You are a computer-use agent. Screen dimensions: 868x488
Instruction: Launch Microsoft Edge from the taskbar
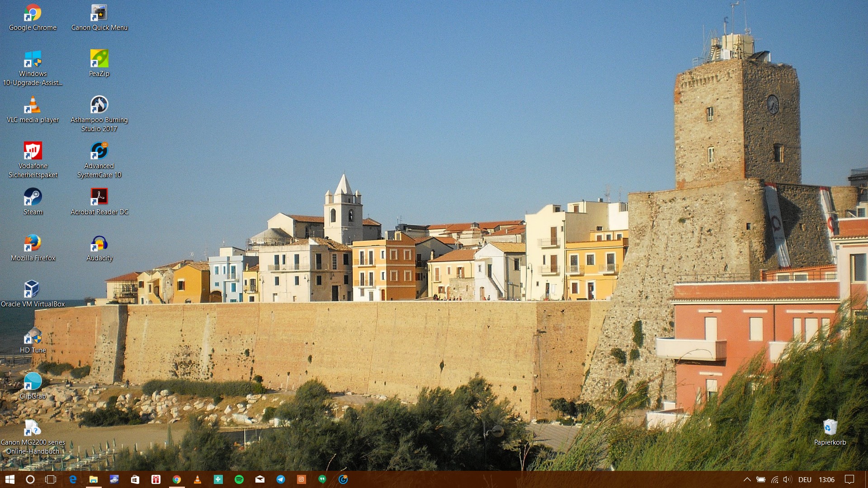tap(73, 479)
